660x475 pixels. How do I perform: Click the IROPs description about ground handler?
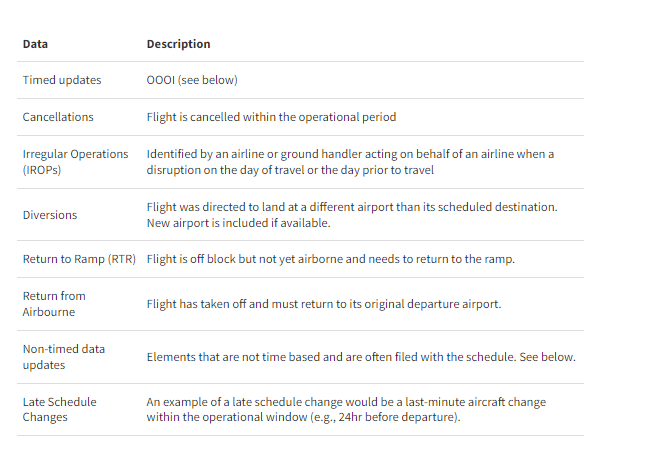pyautogui.click(x=350, y=162)
